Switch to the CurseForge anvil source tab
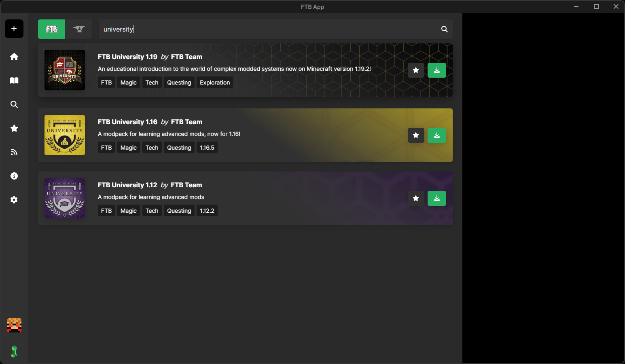Screen dimensions: 625x364 [78, 29]
